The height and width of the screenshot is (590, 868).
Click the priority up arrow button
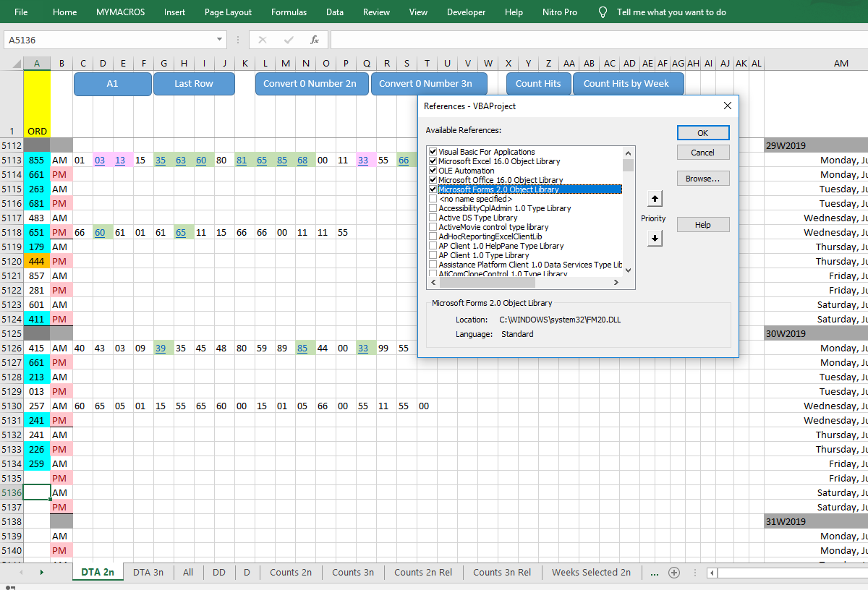[x=655, y=199]
